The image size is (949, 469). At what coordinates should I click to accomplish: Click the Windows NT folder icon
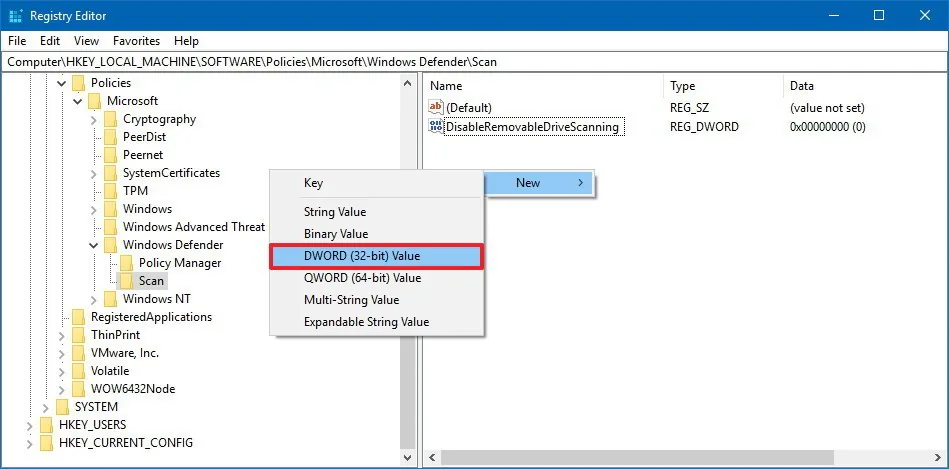tap(110, 299)
